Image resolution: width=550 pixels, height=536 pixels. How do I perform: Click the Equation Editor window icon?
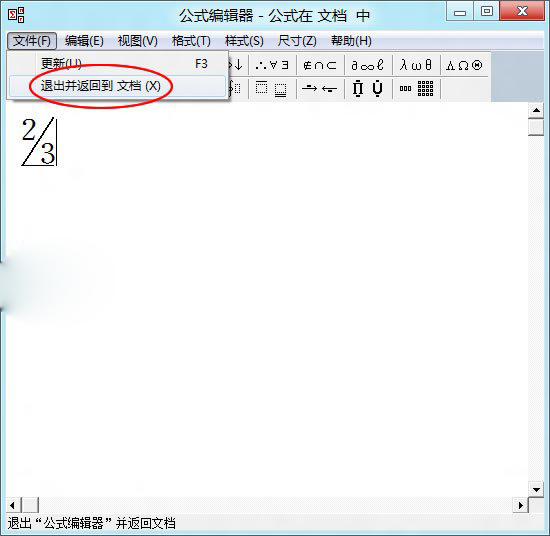pyautogui.click(x=16, y=15)
